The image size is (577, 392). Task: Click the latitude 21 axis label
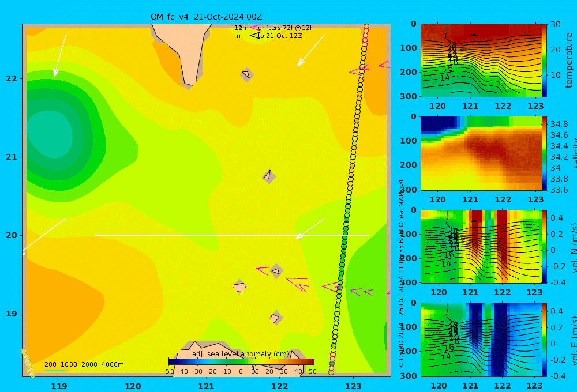pyautogui.click(x=12, y=157)
